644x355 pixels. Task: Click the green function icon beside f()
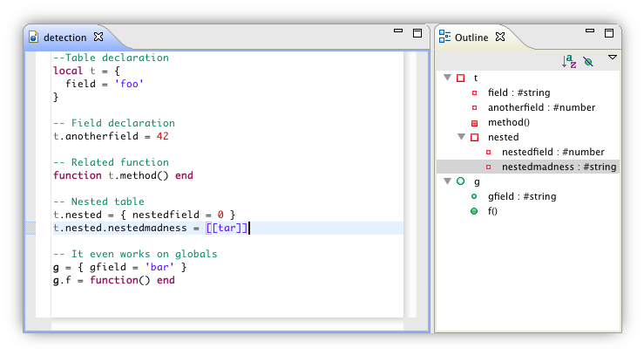[474, 211]
